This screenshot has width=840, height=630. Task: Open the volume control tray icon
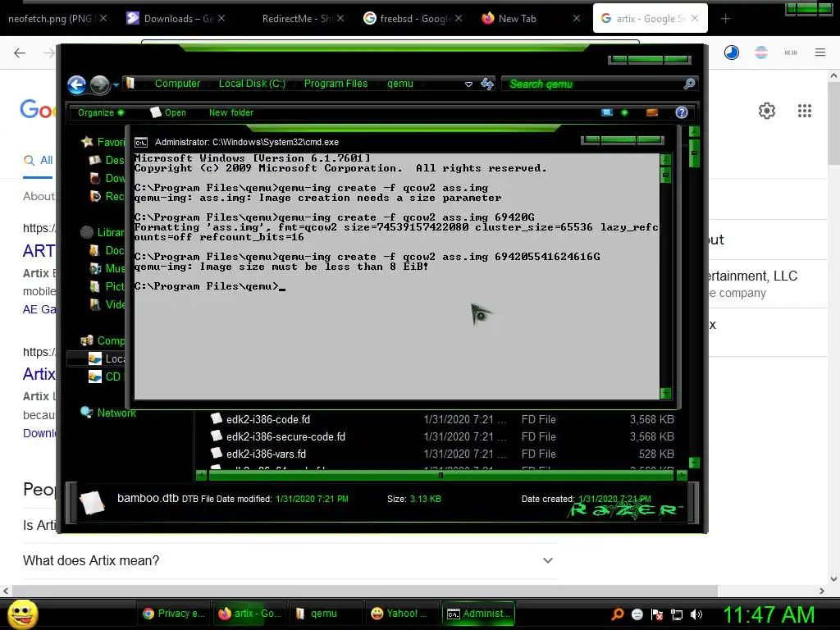click(696, 614)
